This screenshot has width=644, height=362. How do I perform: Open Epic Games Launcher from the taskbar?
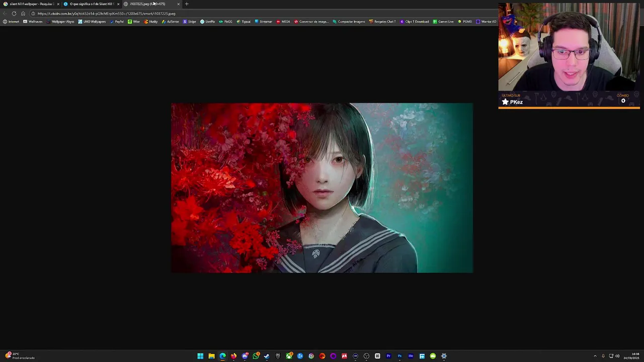pyautogui.click(x=277, y=356)
